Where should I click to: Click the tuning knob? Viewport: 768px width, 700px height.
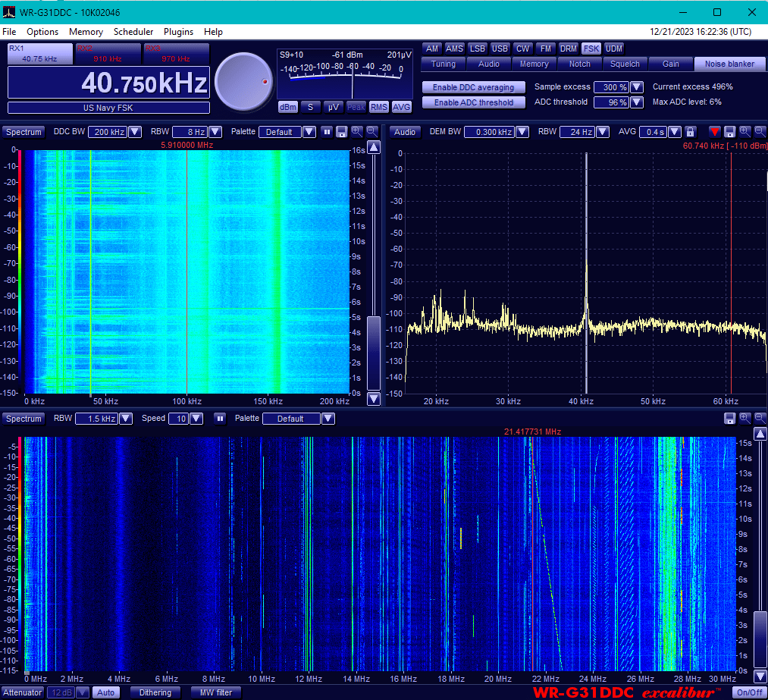click(x=244, y=82)
